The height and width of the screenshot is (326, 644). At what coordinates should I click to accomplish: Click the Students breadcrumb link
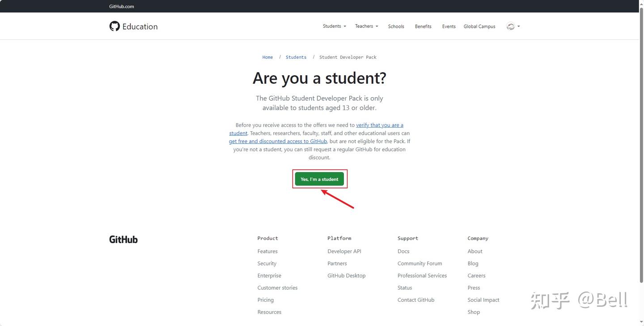(x=296, y=57)
